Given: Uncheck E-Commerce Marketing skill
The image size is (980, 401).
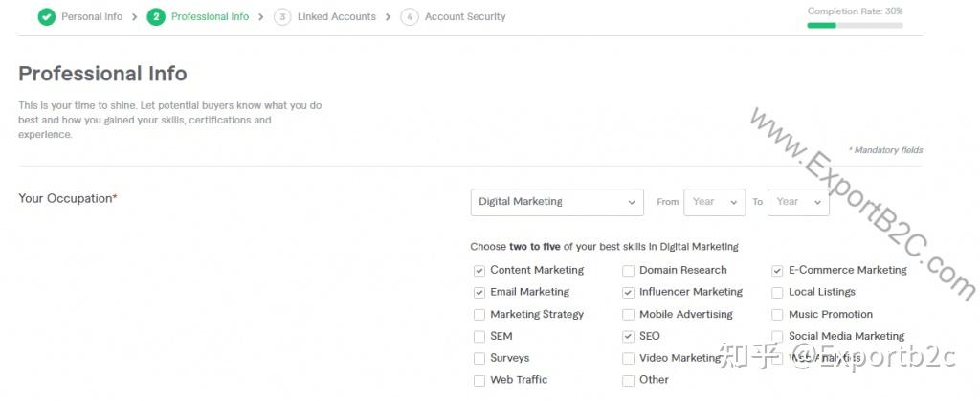Looking at the screenshot, I should tap(778, 271).
